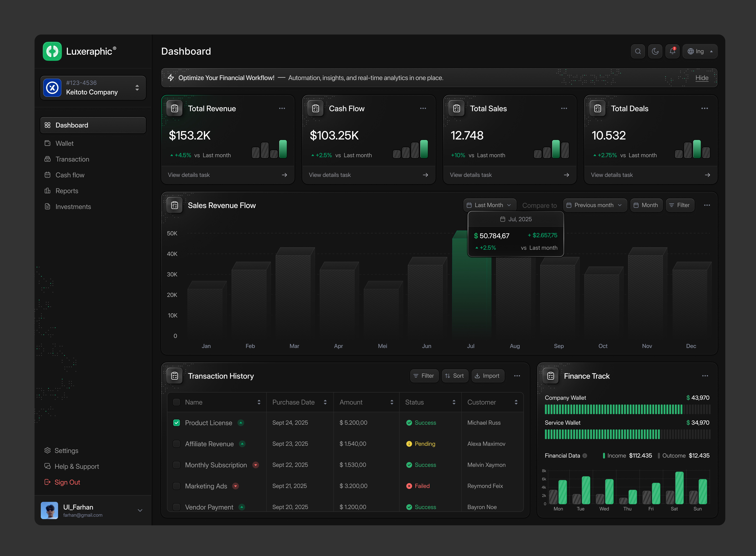Open Help & Support

click(x=72, y=467)
